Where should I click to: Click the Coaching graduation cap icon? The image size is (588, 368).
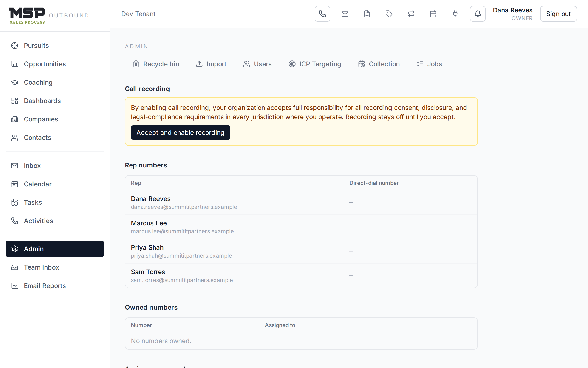15,83
